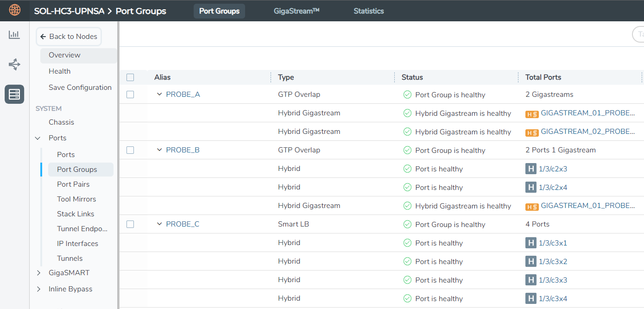Check the checkbox for PROBE_A row
Viewport: 644px width, 309px height.
(130, 94)
